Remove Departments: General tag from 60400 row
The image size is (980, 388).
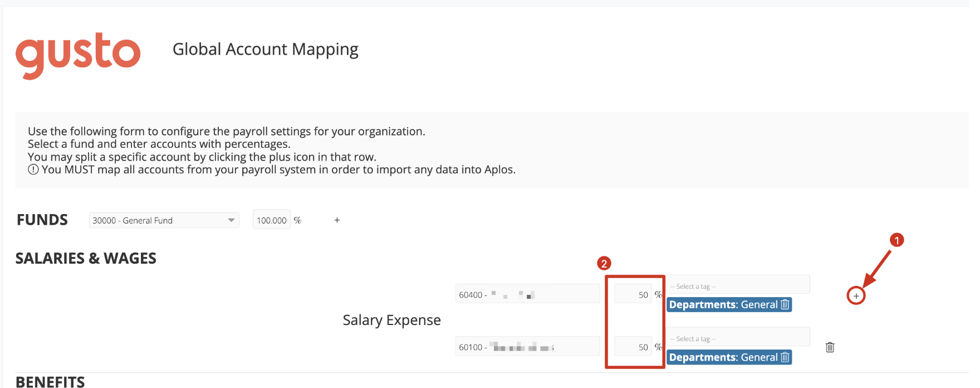pyautogui.click(x=785, y=304)
